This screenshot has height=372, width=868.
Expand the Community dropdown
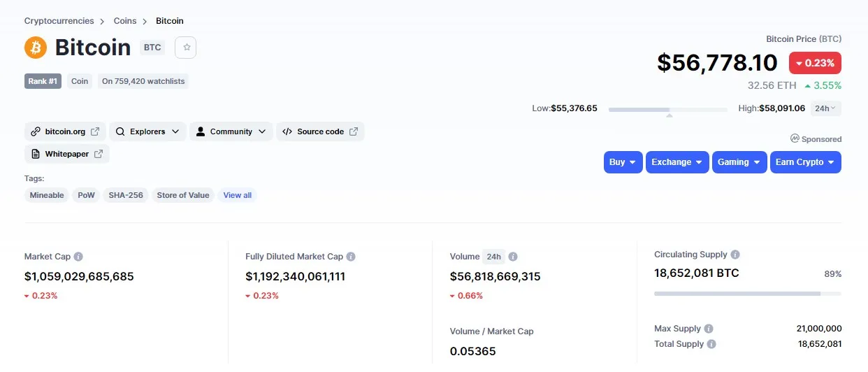[x=231, y=131]
